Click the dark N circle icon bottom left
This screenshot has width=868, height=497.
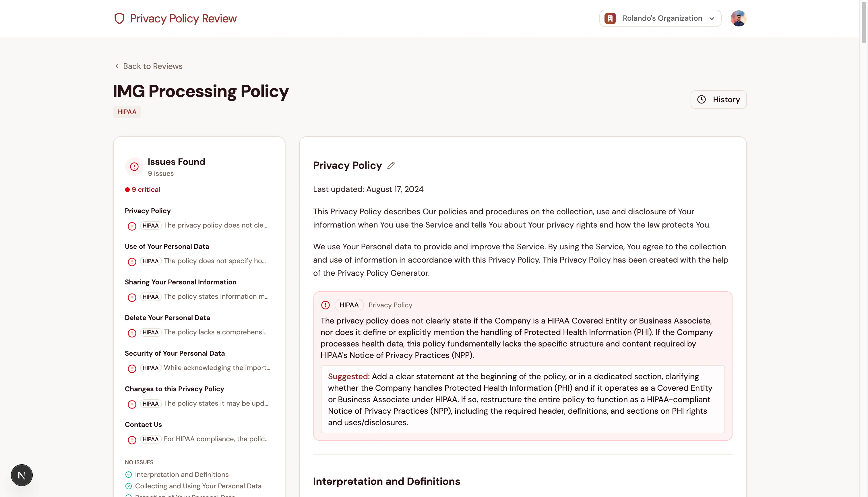point(22,475)
